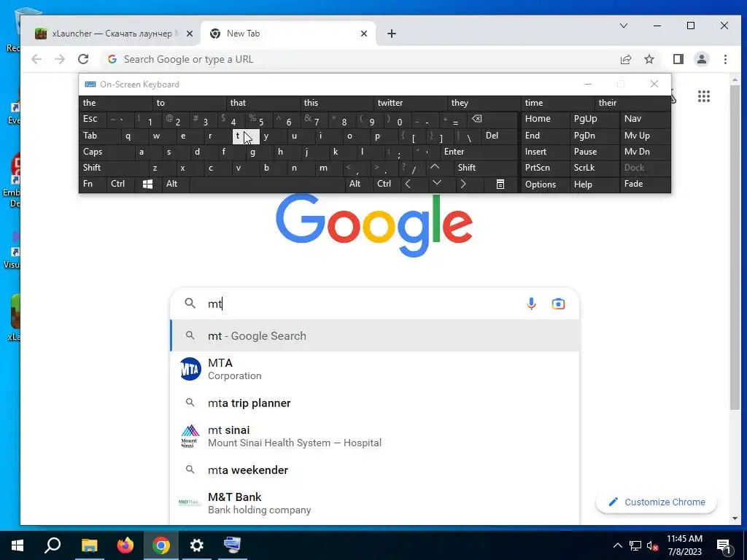747x560 pixels.
Task: Tap the up arrow key on keyboard
Action: pyautogui.click(x=435, y=168)
